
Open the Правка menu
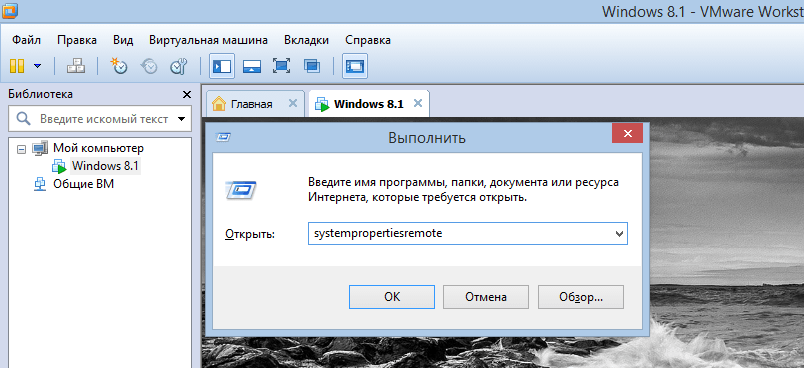(77, 40)
